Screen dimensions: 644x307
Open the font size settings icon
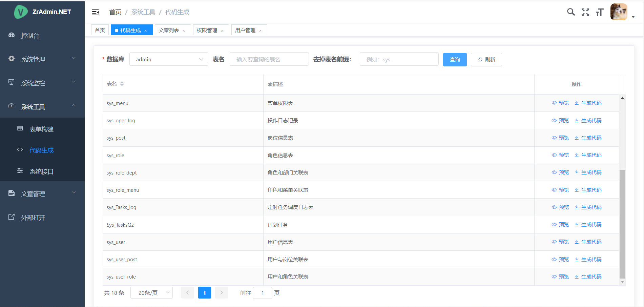[x=599, y=13]
